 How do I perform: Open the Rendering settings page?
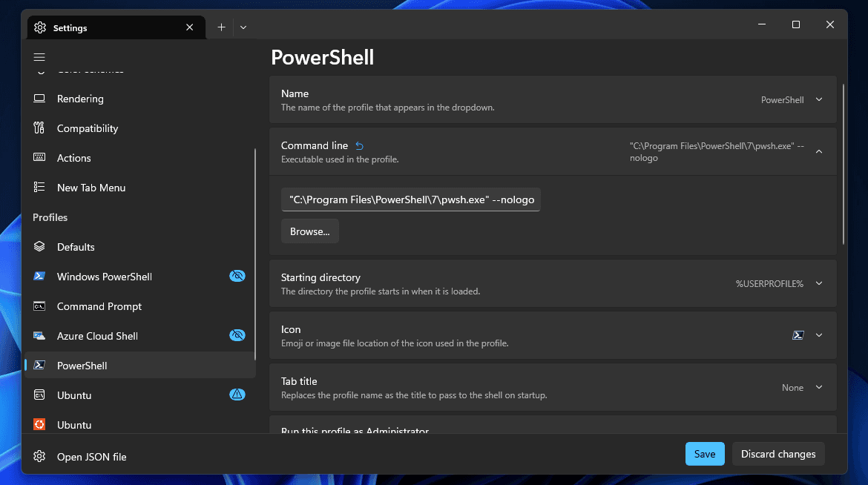coord(140,99)
